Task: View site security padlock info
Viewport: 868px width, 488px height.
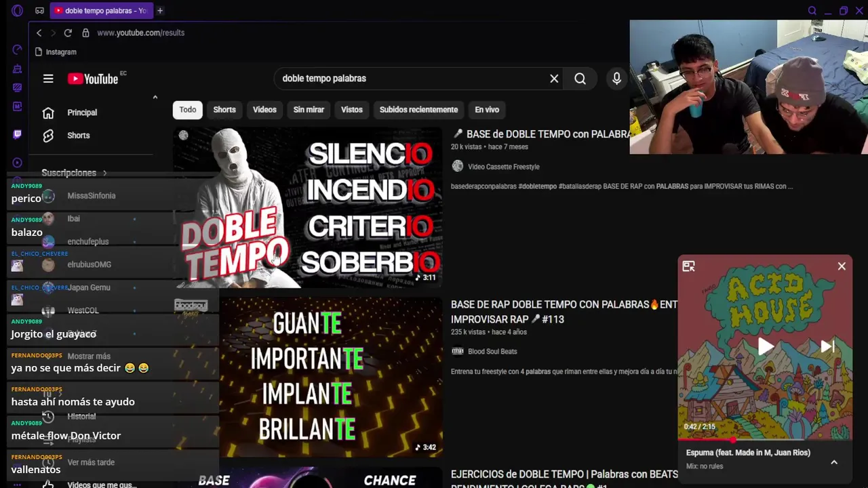Action: click(x=85, y=33)
